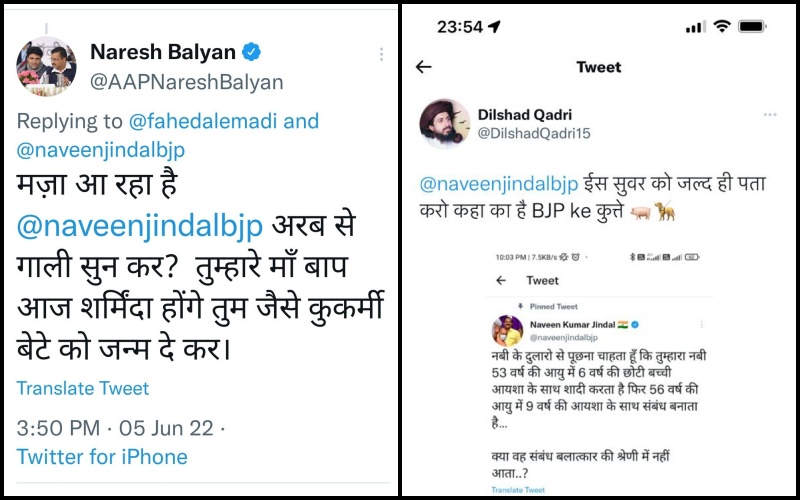Click the @naveenjindalbjp link under Replying to
The image size is (800, 500).
pos(101,149)
